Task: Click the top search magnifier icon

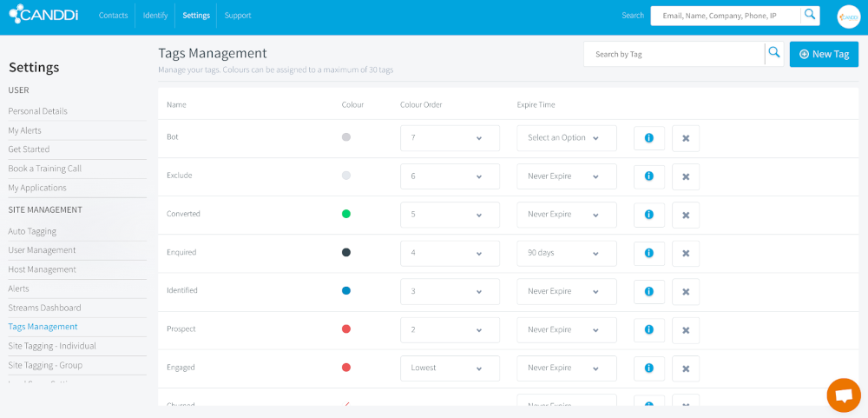Action: [810, 16]
